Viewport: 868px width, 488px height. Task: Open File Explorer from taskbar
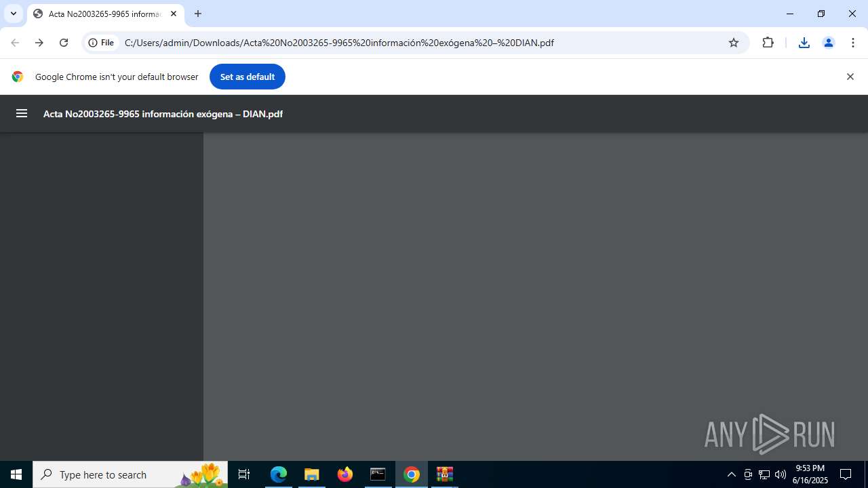point(312,474)
